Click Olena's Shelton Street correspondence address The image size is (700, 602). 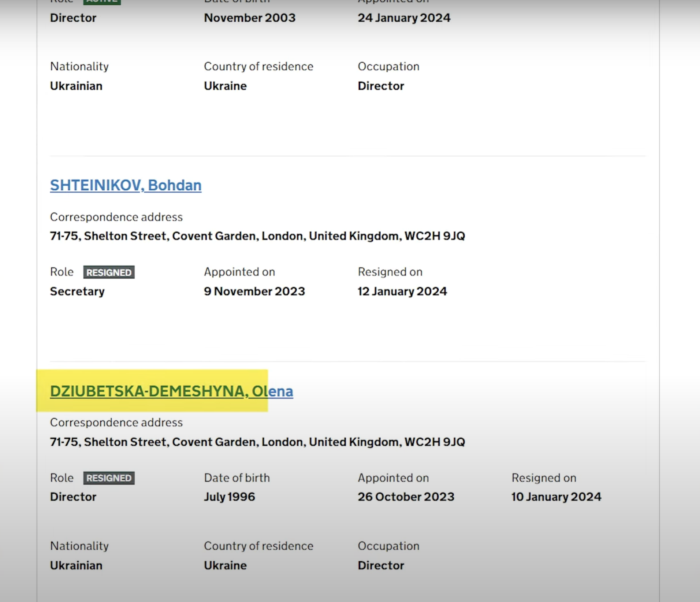coord(257,442)
